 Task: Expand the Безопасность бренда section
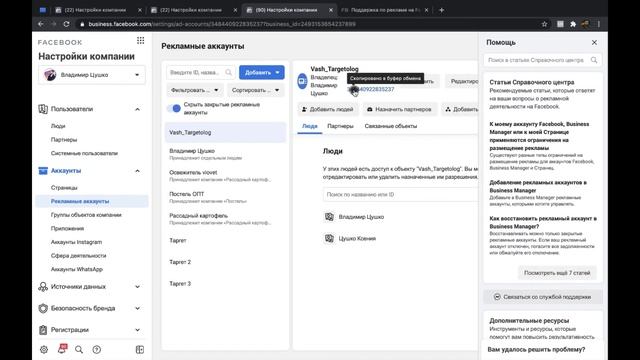pos(138,308)
